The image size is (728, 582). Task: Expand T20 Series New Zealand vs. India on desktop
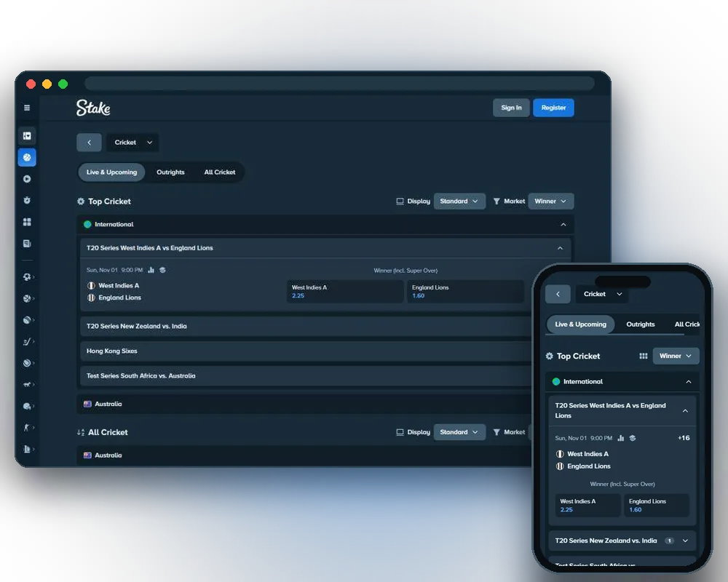(306, 326)
